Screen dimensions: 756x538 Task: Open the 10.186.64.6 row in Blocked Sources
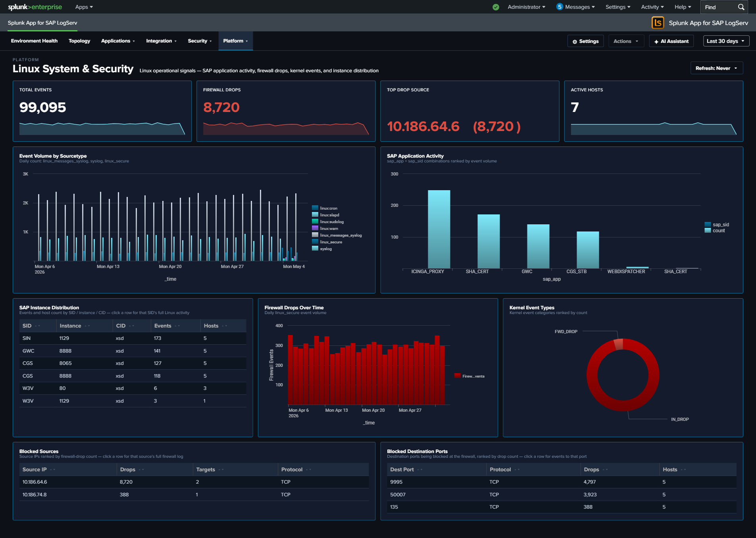point(194,482)
